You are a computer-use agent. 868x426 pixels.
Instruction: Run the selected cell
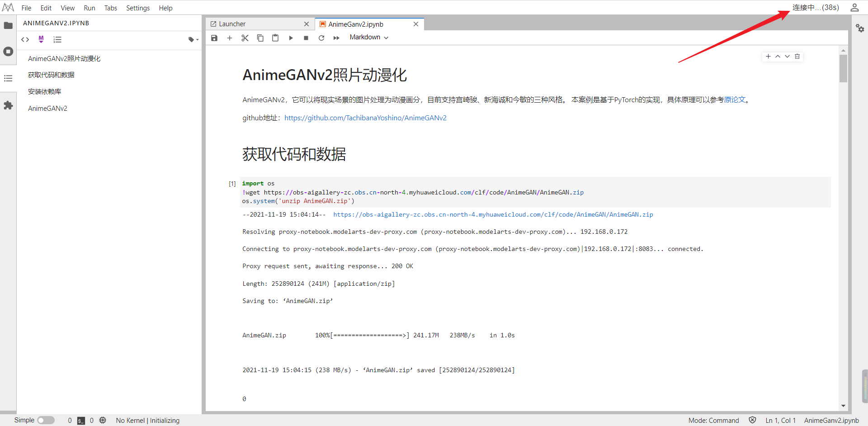pos(291,38)
